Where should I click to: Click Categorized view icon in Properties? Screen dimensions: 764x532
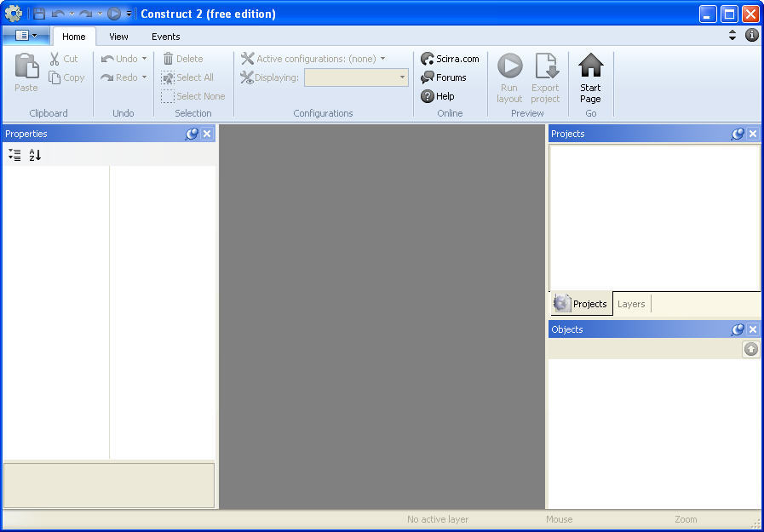coord(14,155)
